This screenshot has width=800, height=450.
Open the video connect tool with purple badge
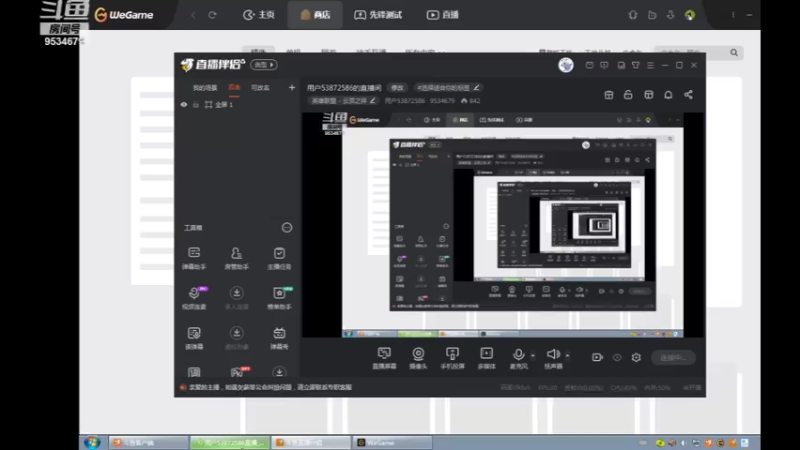194,298
